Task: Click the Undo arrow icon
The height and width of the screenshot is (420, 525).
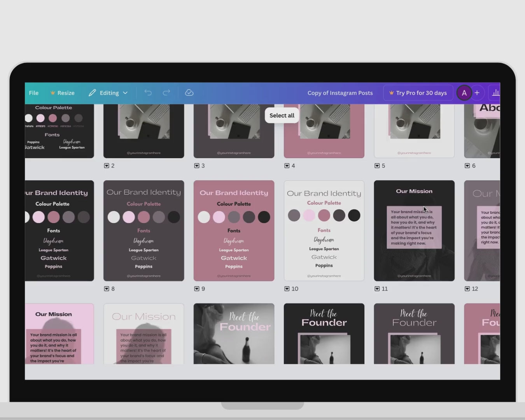Action: click(148, 93)
